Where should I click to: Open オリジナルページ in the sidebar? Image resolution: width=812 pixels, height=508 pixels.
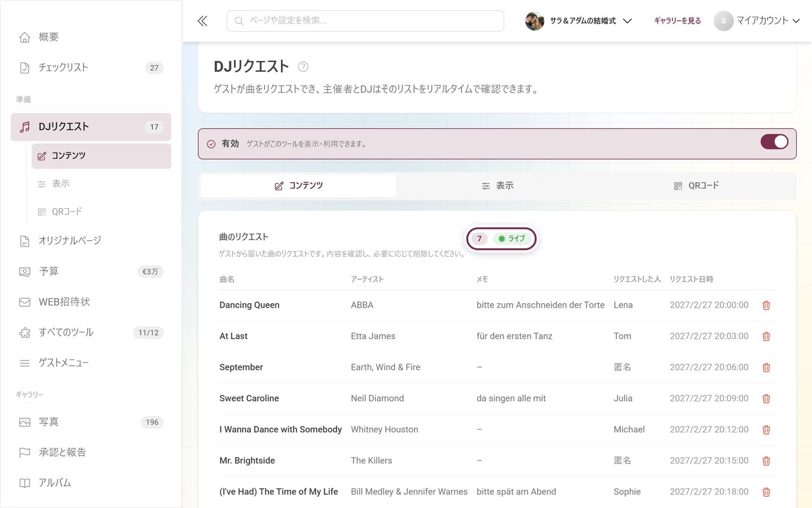(x=91, y=241)
